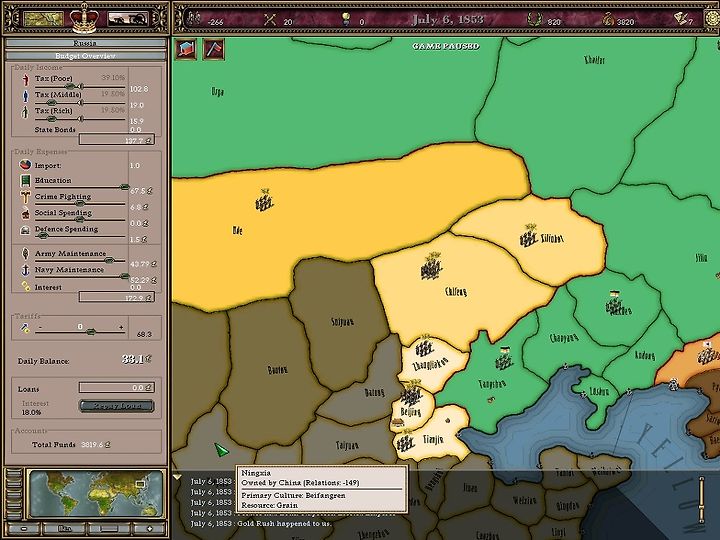Click the diplomacy scroll icon showing 7
Image resolution: width=720 pixels, height=540 pixels.
point(680,18)
